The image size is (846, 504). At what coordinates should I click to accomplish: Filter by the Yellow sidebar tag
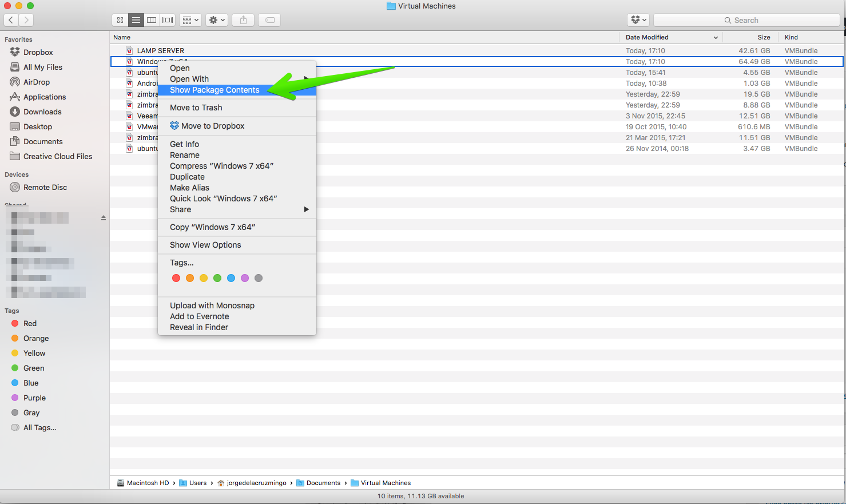tap(34, 353)
